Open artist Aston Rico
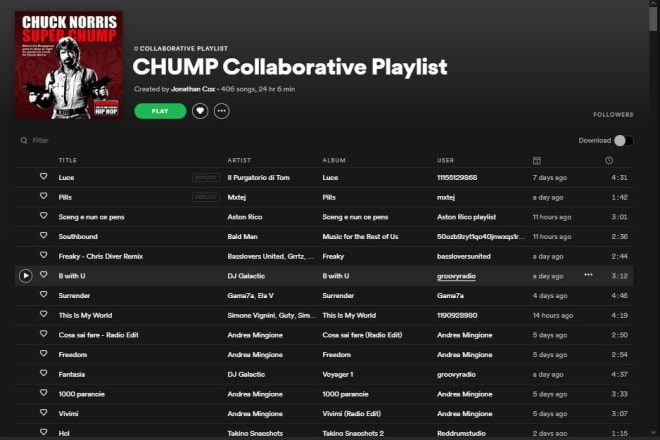Screen dimensions: 660x440 (x=245, y=217)
